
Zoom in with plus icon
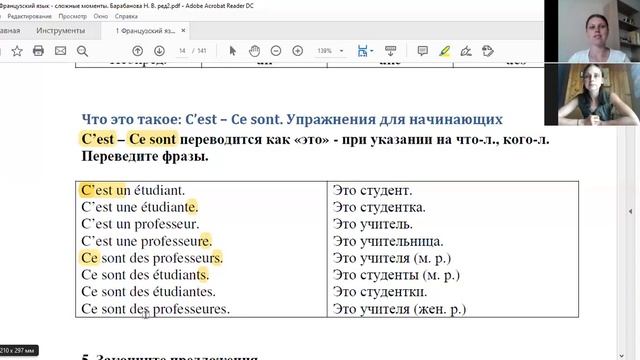298,51
